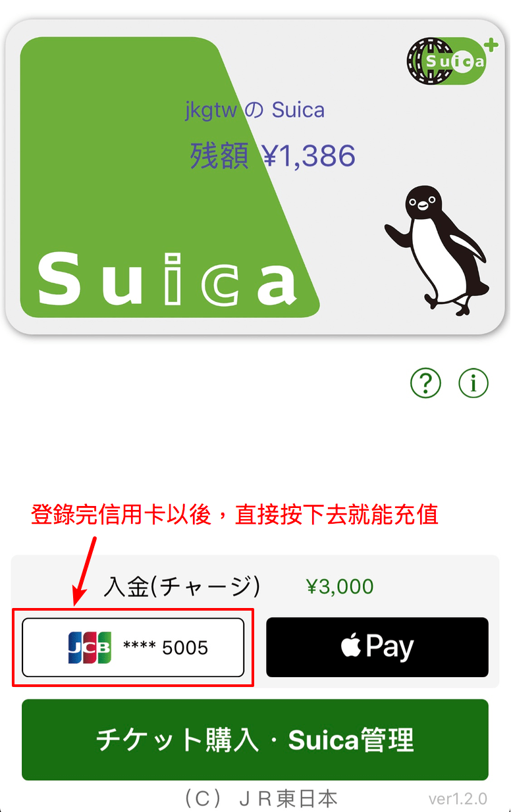The height and width of the screenshot is (812, 511).
Task: Tap the 入金(チャージ) label
Action: coord(182,586)
